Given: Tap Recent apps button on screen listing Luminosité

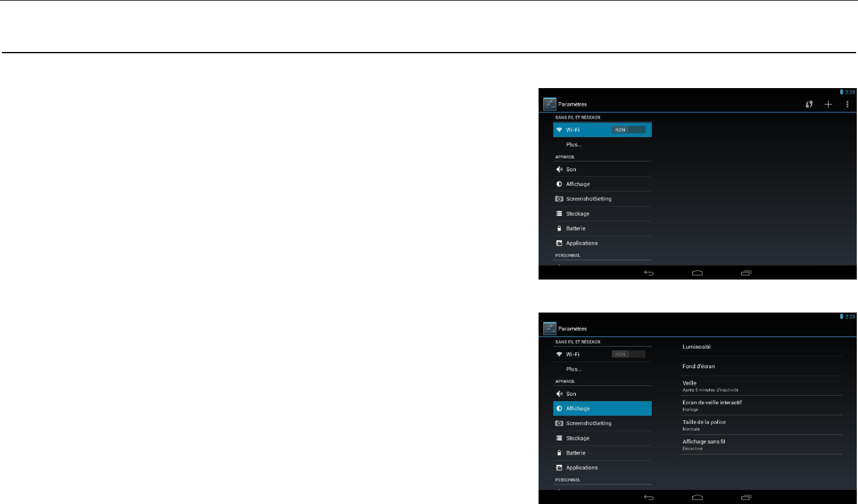Looking at the screenshot, I should [746, 497].
